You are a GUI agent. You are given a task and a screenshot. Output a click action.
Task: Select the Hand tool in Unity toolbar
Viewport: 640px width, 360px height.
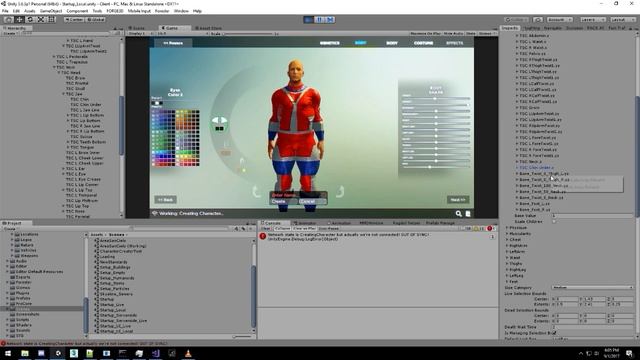coord(9,20)
